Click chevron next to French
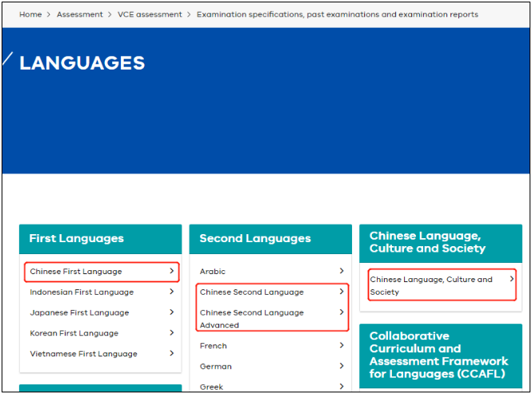Viewport: 532px width, 394px height. coord(342,345)
